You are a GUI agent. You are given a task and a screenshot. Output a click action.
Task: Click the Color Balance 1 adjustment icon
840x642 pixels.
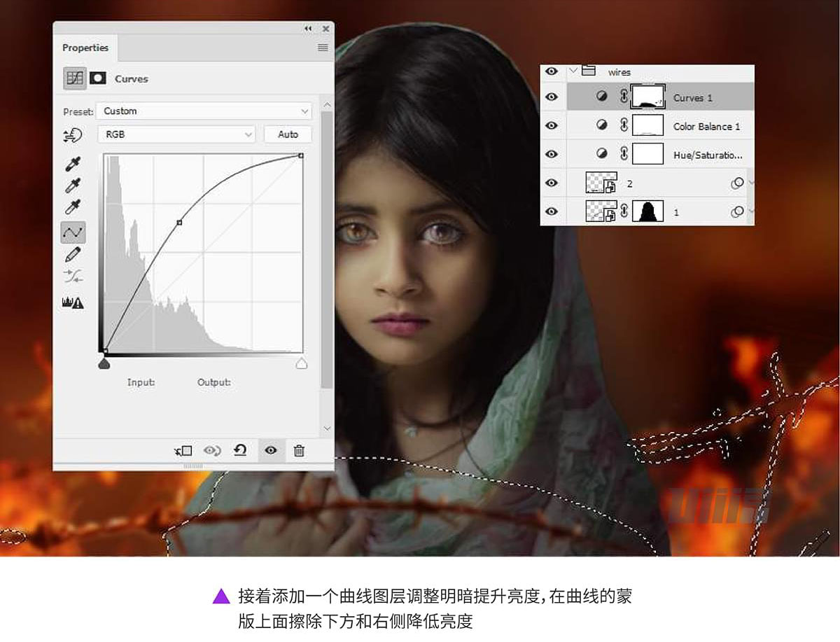(602, 126)
